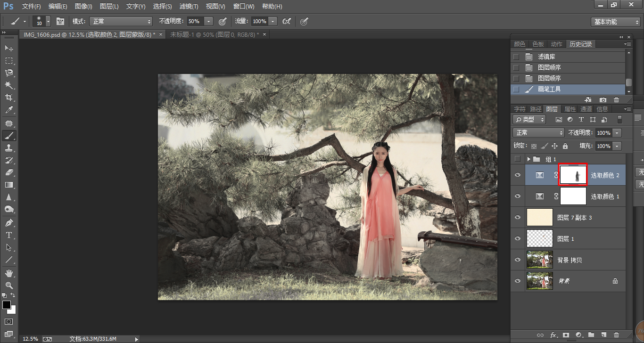The image size is (644, 343).
Task: Open the 文件(F) menu
Action: click(31, 7)
